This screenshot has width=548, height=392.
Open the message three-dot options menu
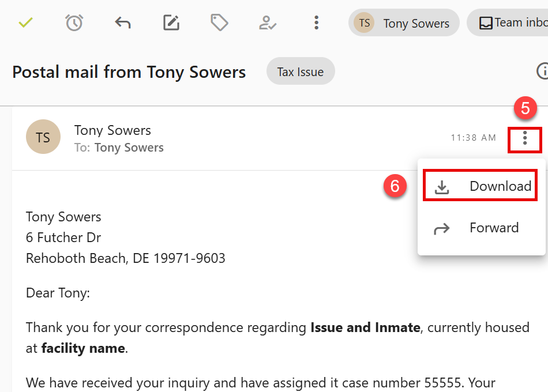click(524, 138)
